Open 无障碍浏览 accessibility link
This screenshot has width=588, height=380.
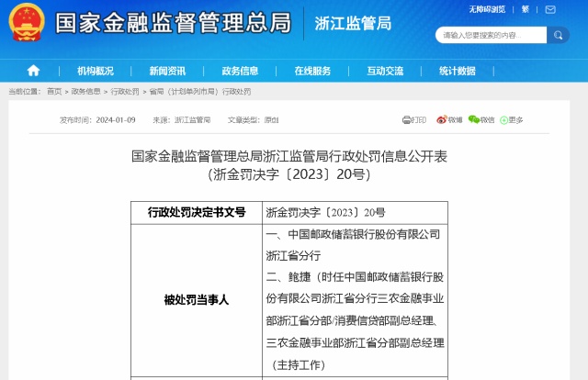pyautogui.click(x=487, y=9)
